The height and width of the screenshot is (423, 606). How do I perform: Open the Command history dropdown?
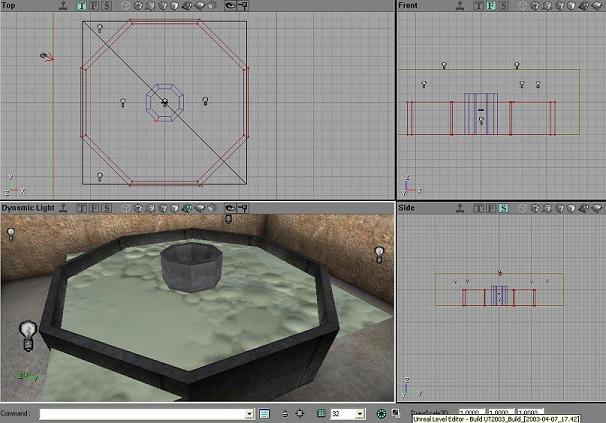(249, 413)
